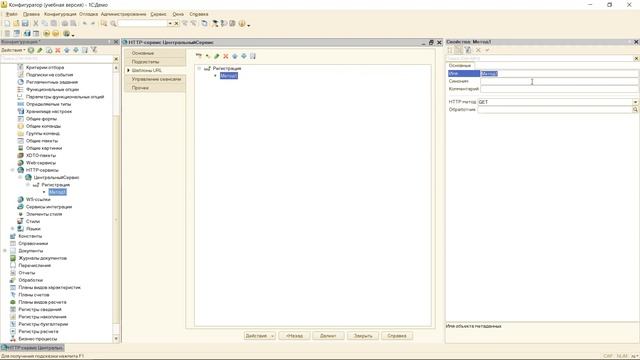Image resolution: width=640 pixels, height=360 pixels.
Task: Open the yellow Help icon in main toolbar
Action: (242, 24)
